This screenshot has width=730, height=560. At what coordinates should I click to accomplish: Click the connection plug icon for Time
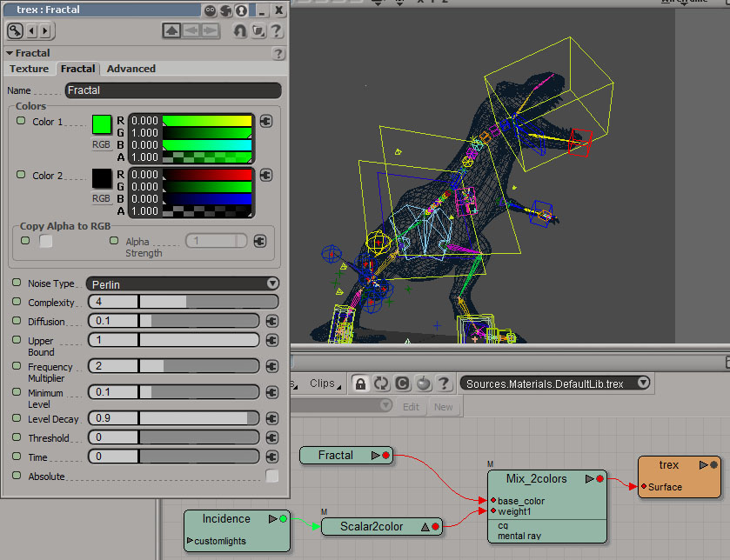coord(271,457)
